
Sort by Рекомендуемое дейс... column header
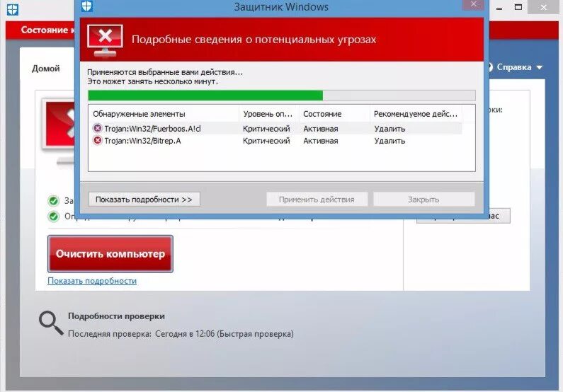[x=416, y=114]
